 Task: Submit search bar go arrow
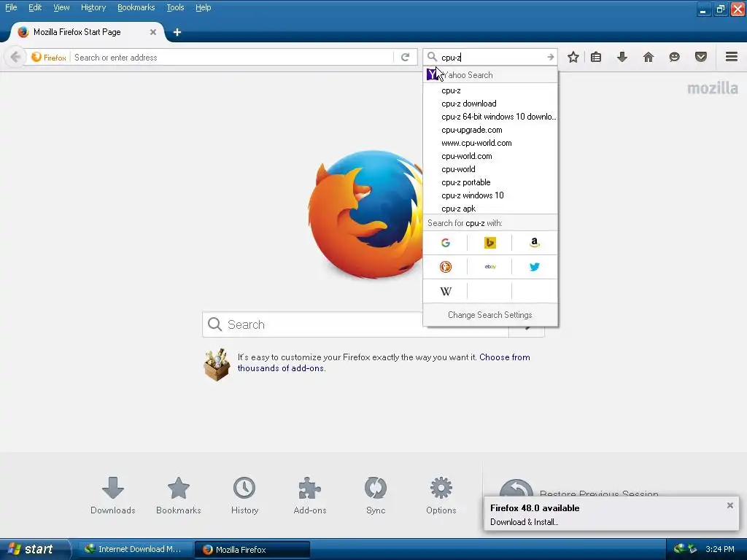pos(550,57)
